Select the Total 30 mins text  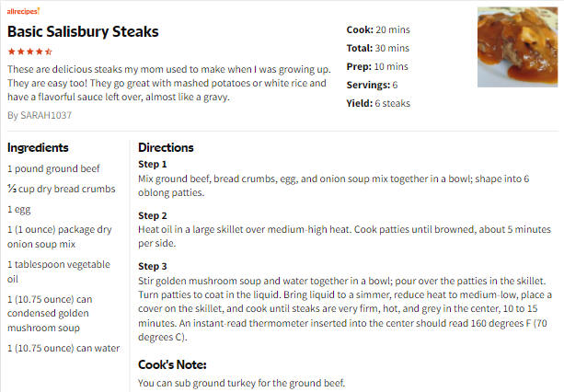pyautogui.click(x=377, y=48)
